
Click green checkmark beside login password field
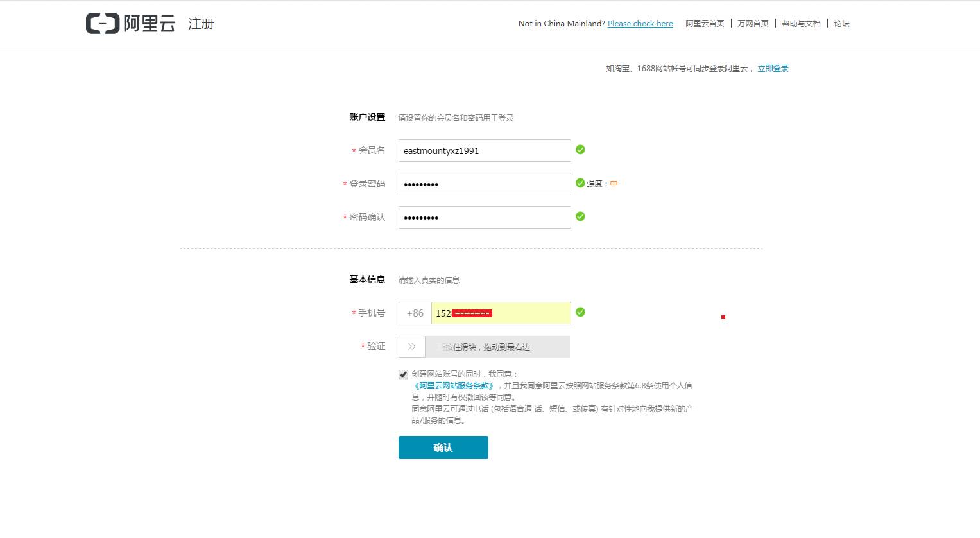coord(580,183)
